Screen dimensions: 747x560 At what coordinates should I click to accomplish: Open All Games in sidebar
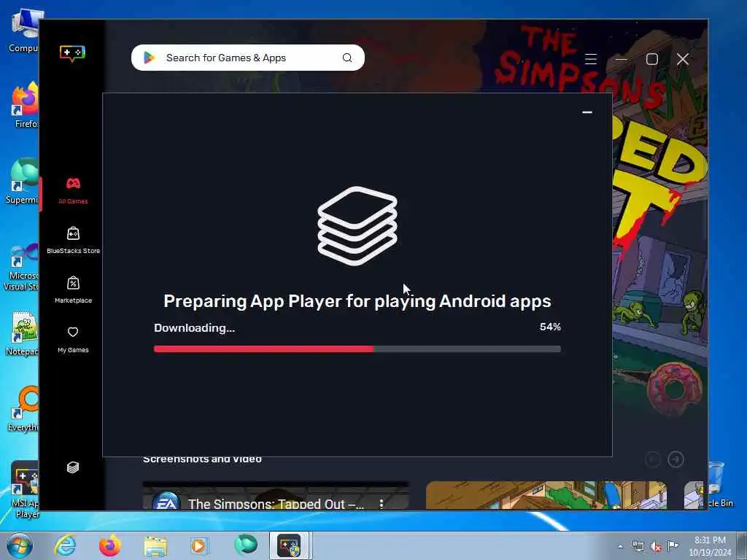[x=73, y=190]
